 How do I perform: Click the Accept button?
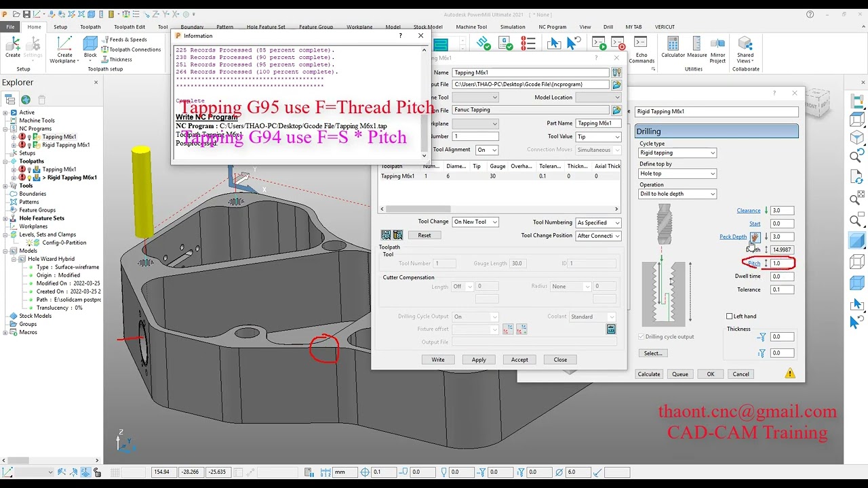[x=519, y=360]
